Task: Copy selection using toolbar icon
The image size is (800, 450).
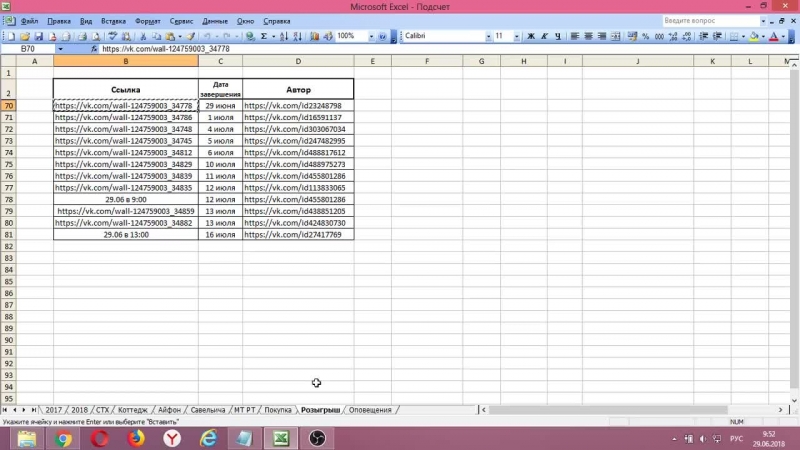Action: click(x=157, y=36)
